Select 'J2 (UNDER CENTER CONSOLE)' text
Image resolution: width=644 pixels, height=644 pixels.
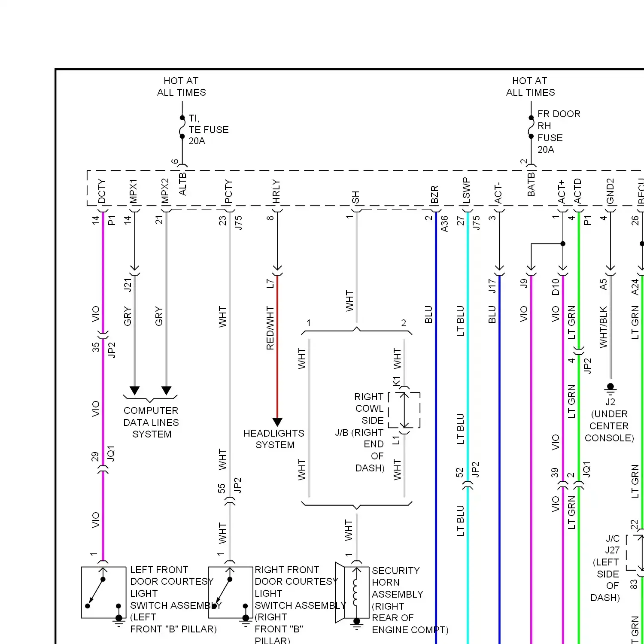click(610, 420)
